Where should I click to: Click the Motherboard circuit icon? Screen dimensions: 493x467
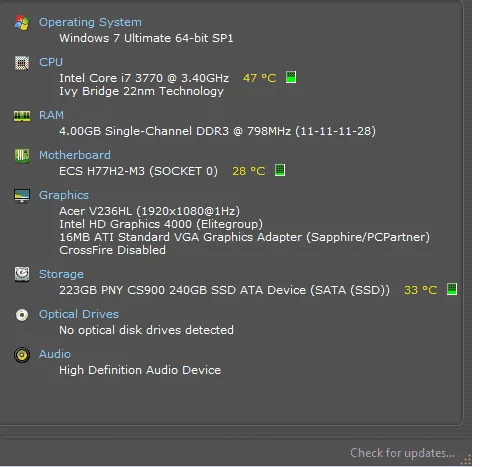pos(22,156)
